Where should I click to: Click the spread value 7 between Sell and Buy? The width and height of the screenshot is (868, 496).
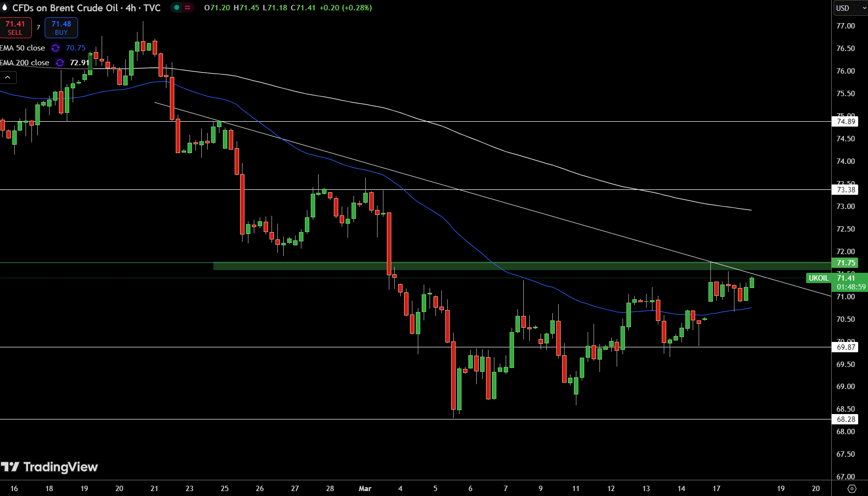coord(38,27)
